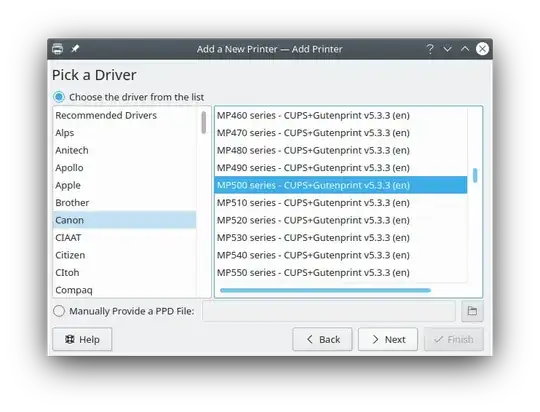Select MP470 series Gutenprint driver
The width and height of the screenshot is (540, 412).
point(341,133)
